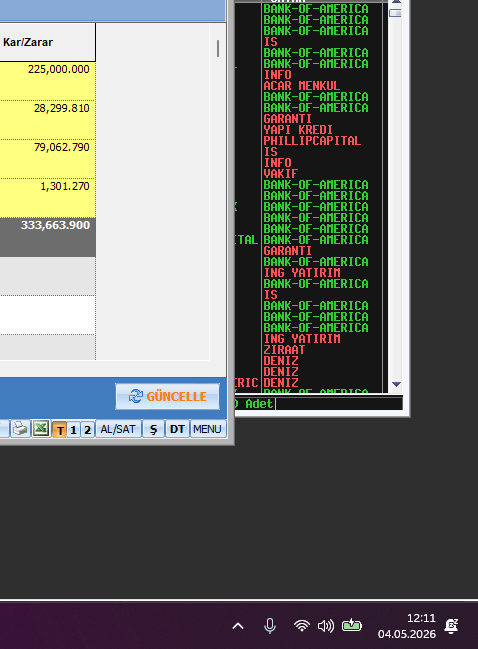This screenshot has height=649, width=478.
Task: Select the 28,299.810 profit cell
Action: click(x=47, y=120)
